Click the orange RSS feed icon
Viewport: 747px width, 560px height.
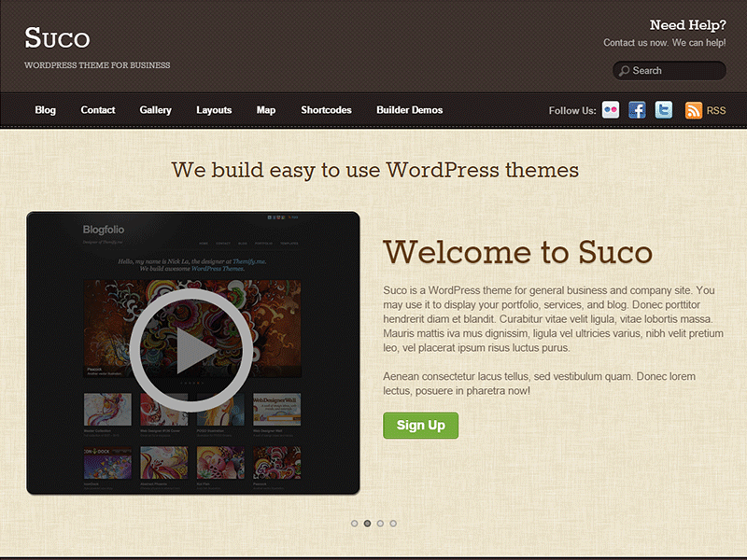694,110
